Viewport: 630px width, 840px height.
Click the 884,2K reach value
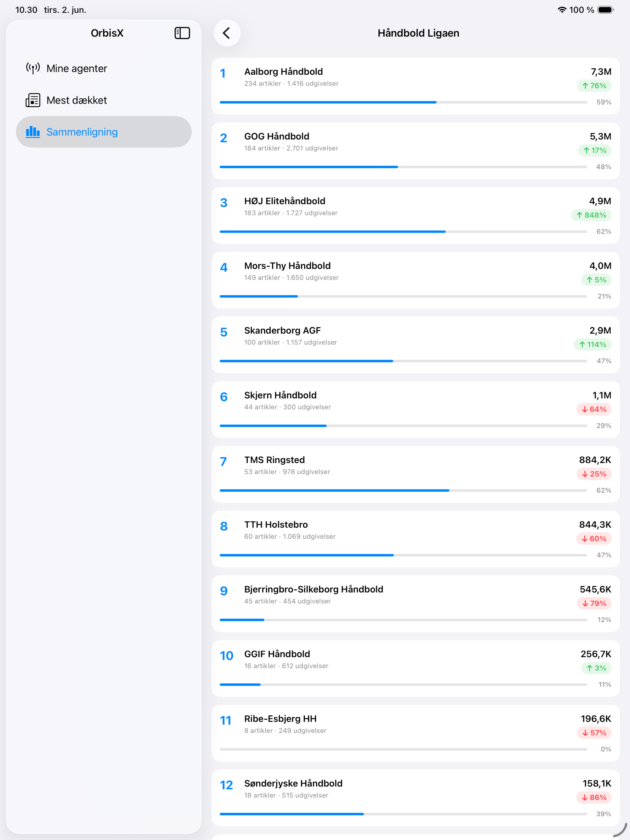595,460
